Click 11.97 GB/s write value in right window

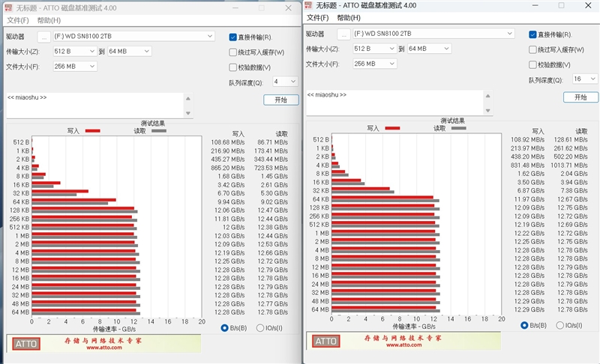click(529, 199)
